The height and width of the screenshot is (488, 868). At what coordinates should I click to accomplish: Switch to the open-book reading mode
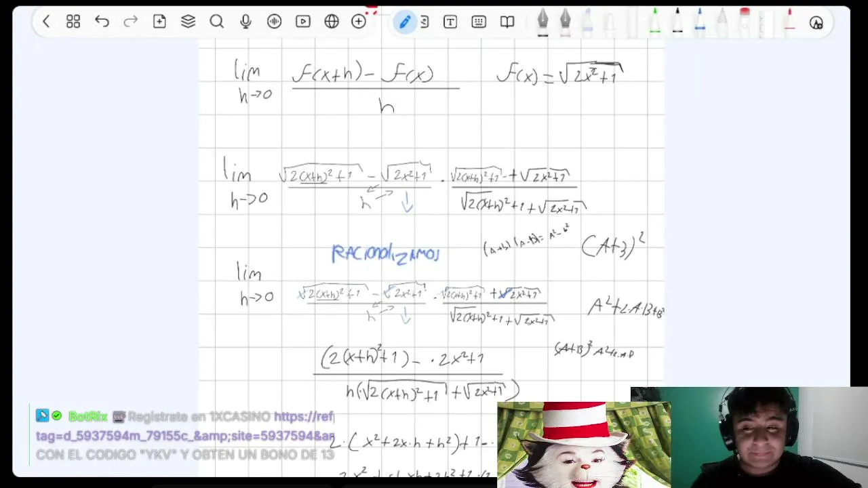click(x=507, y=22)
